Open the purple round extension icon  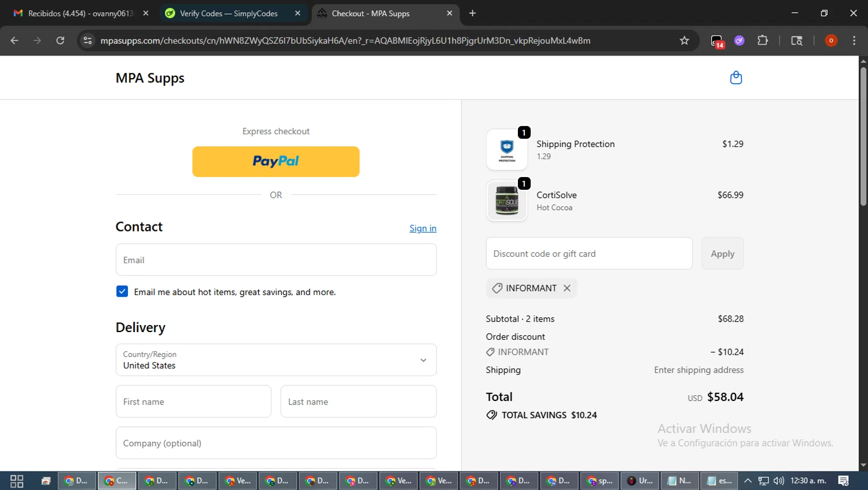pos(740,40)
